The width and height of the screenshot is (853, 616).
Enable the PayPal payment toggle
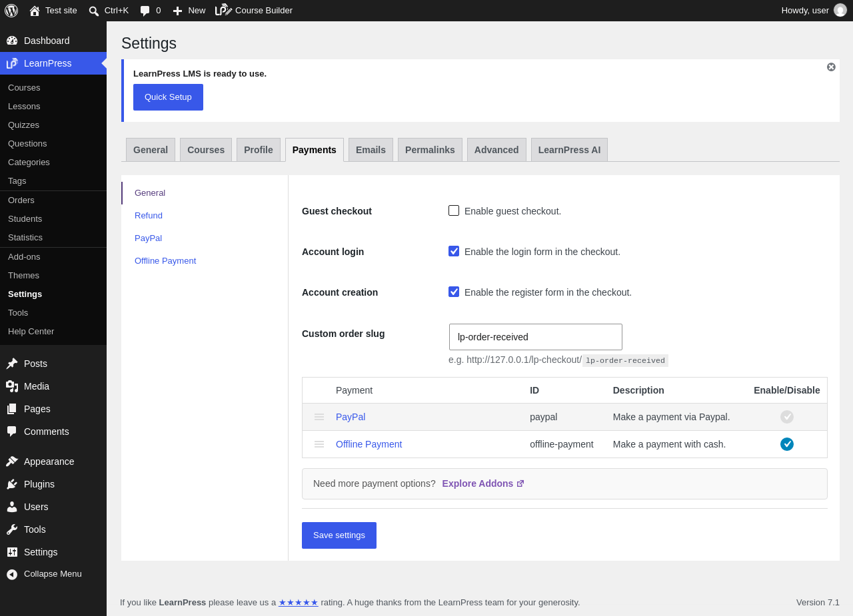(787, 417)
